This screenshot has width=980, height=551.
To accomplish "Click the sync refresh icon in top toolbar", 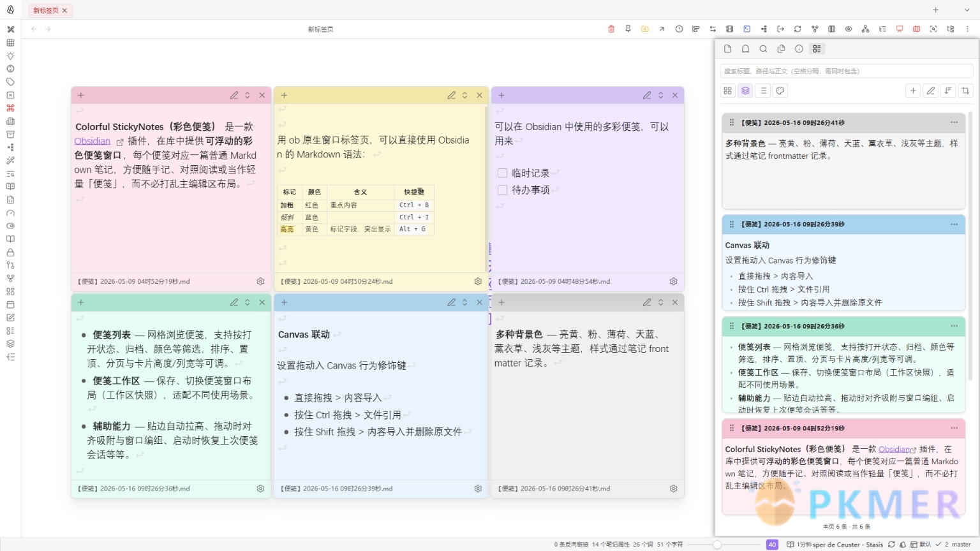I will [798, 29].
